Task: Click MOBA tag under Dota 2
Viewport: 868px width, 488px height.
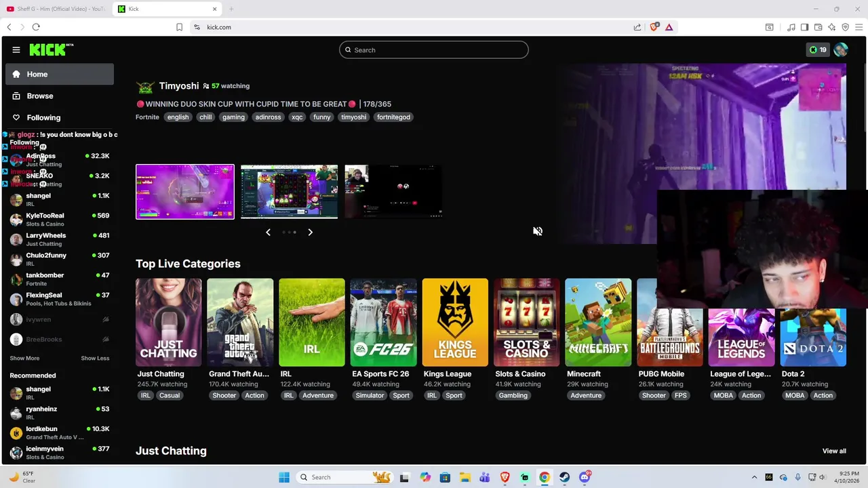Action: click(x=795, y=396)
